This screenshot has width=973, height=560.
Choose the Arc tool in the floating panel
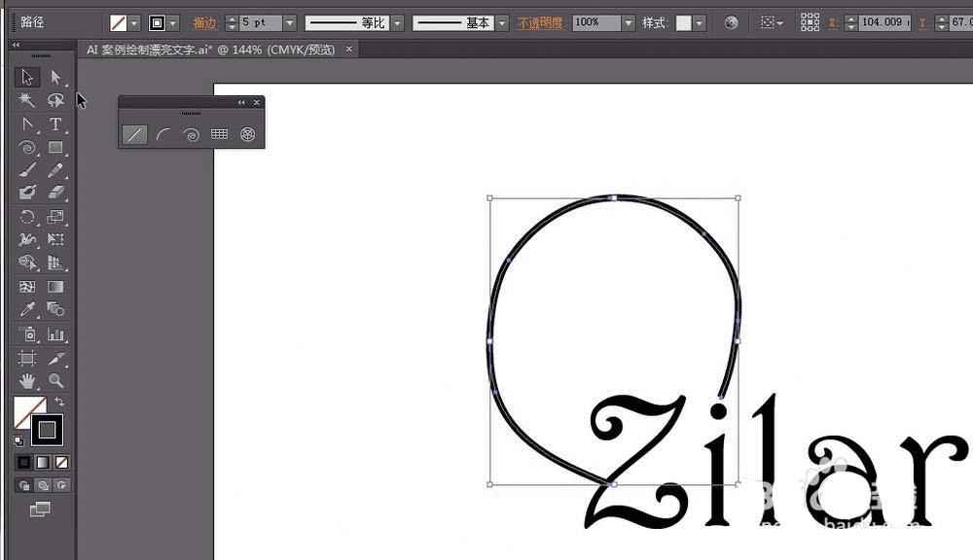coord(163,134)
